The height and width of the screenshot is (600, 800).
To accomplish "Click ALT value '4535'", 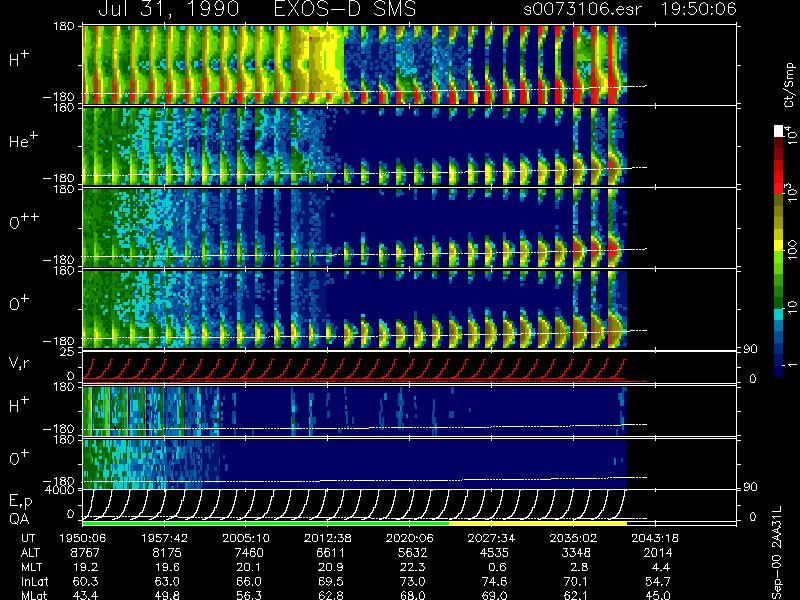I will tap(494, 553).
